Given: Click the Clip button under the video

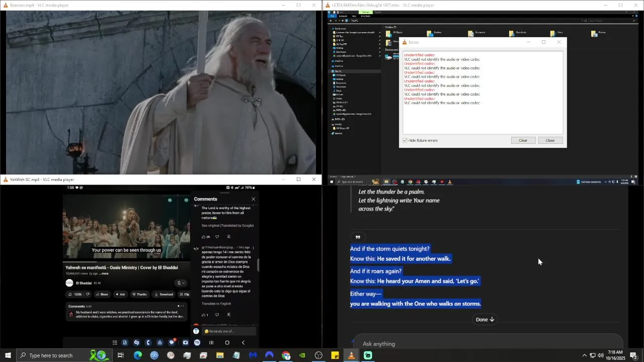Looking at the screenshot, I should pos(184,294).
